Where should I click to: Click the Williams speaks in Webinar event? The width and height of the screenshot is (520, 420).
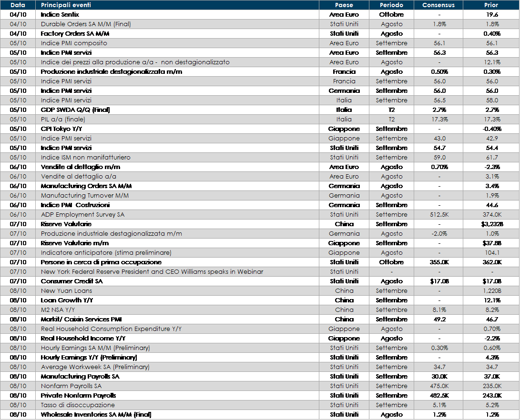point(152,272)
